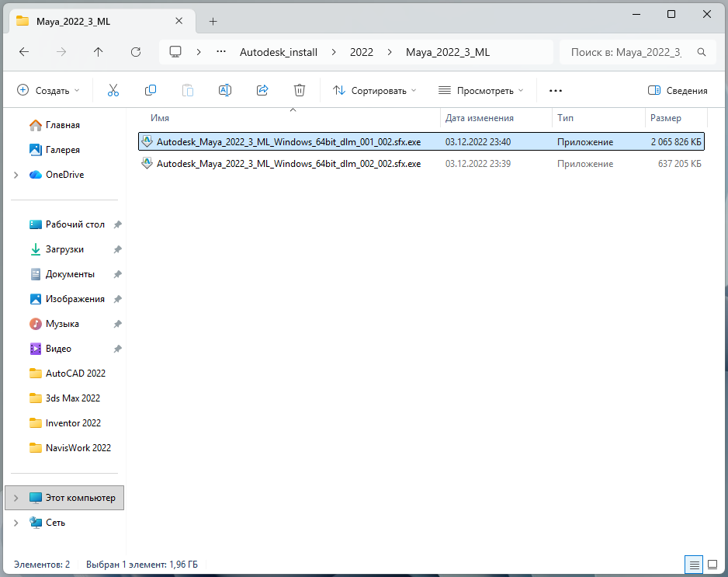Refresh the current folder view
Viewport: 728px width, 577px height.
pos(136,52)
